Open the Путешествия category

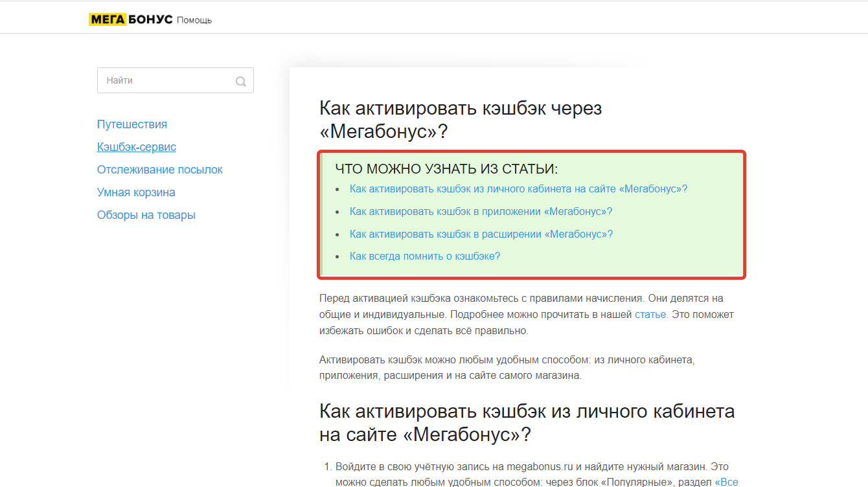[x=132, y=124]
